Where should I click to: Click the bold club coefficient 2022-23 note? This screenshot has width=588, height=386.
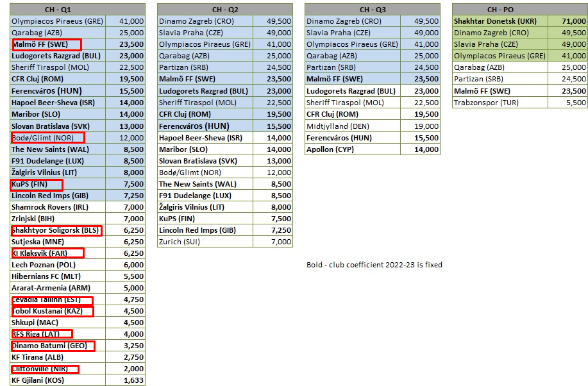(374, 265)
